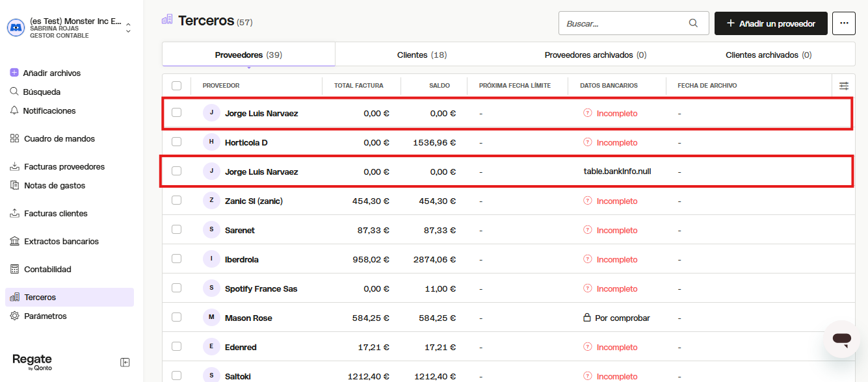Check the Edenred row checkbox

click(x=176, y=346)
